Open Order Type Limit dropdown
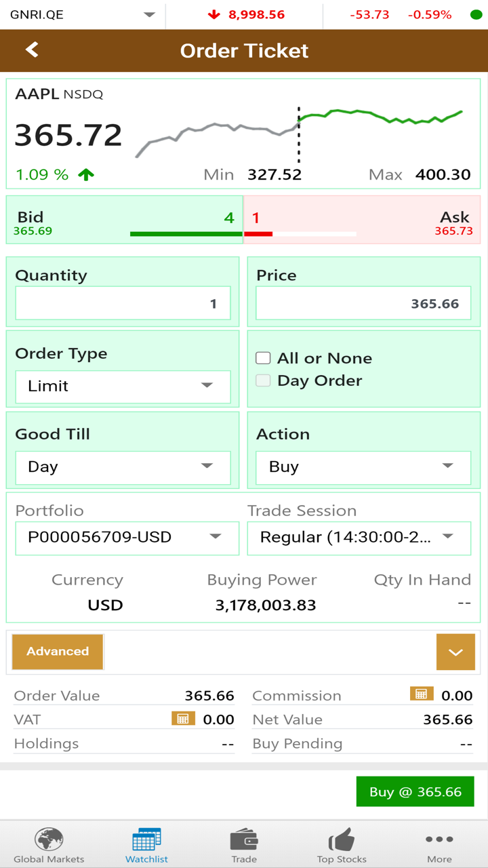This screenshot has height=868, width=488. [x=123, y=386]
